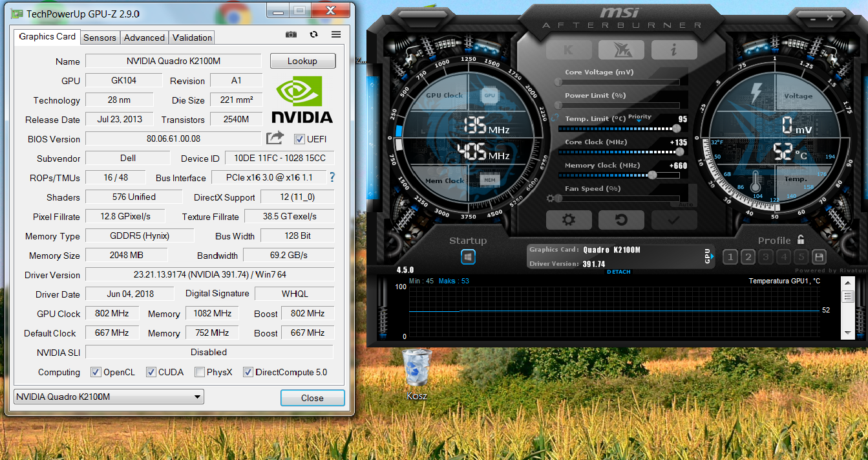Apply Afterburner settings with checkmark button
This screenshot has width=868, height=460.
673,220
